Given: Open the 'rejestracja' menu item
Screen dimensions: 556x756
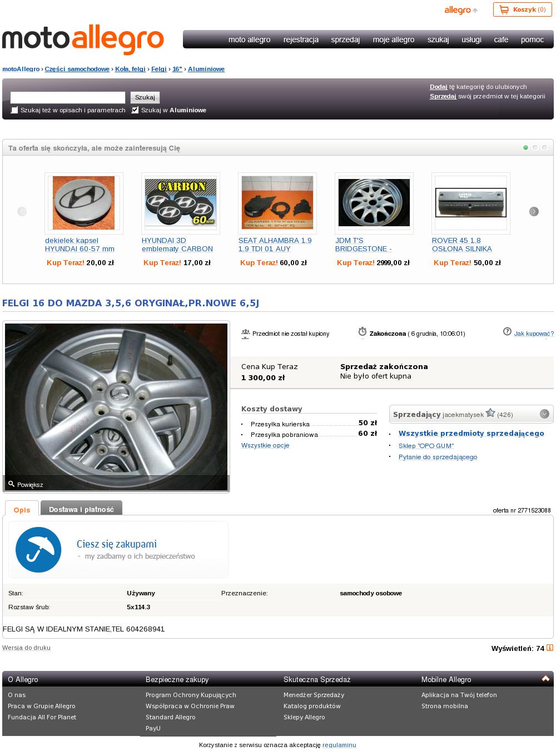Looking at the screenshot, I should click(301, 39).
